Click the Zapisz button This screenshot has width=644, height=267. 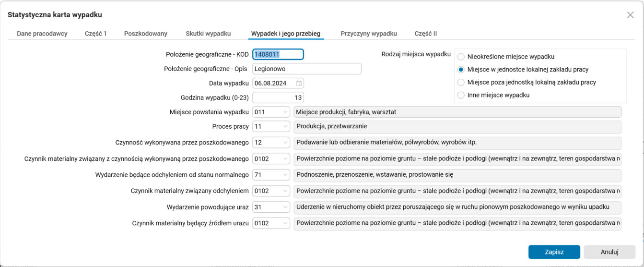click(x=554, y=252)
